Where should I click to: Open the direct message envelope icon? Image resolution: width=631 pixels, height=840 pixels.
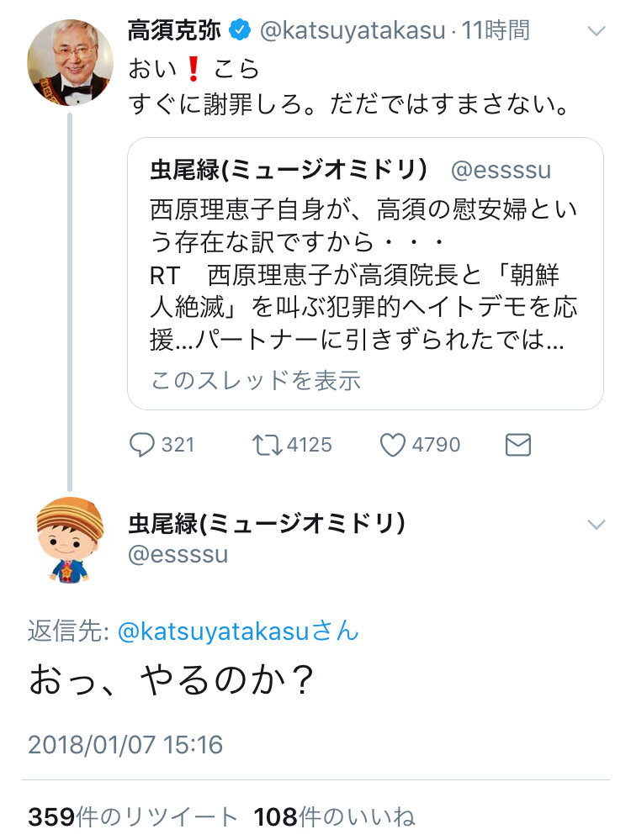coord(518,445)
